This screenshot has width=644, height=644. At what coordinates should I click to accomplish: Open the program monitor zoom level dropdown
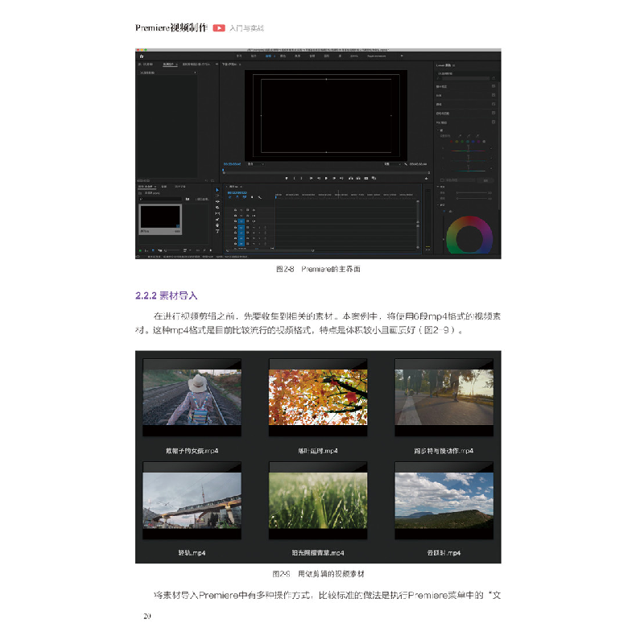click(256, 164)
